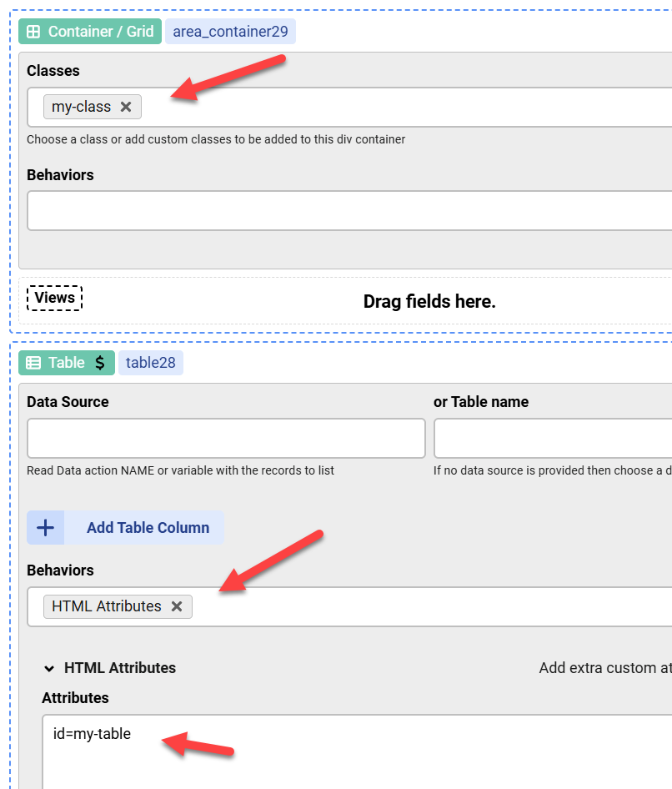The width and height of the screenshot is (672, 789).
Task: Click the plus icon for Add Table Column
Action: pyautogui.click(x=46, y=527)
